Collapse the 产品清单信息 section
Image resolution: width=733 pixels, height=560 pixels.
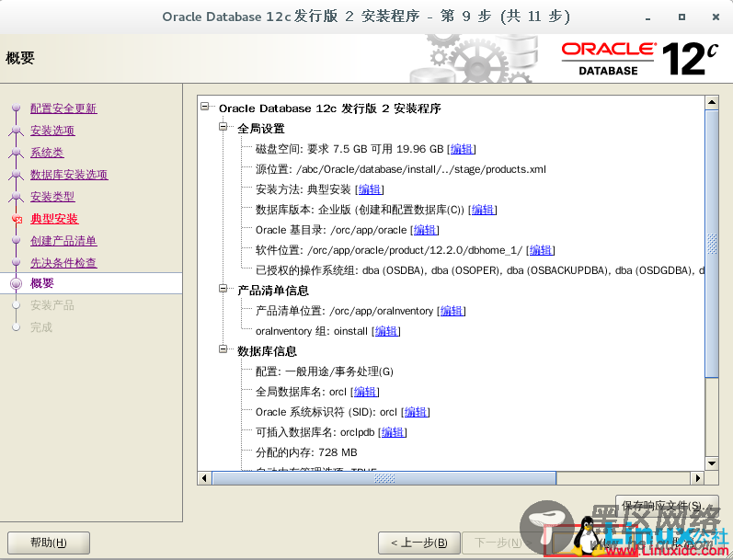pyautogui.click(x=223, y=289)
